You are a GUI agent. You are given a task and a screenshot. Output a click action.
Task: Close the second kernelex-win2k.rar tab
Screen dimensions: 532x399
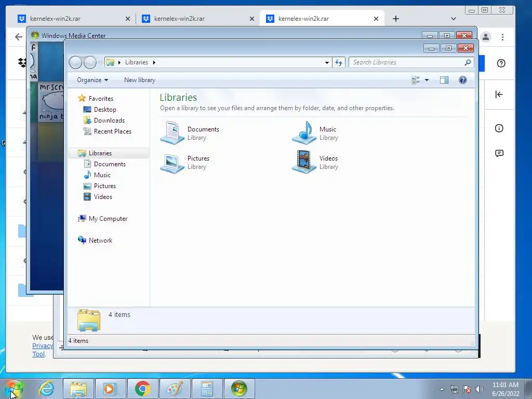252,19
